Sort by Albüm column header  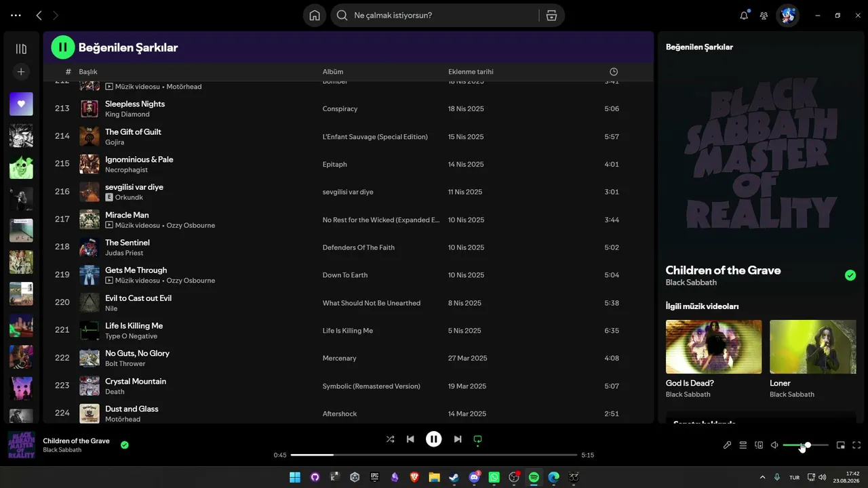[333, 72]
